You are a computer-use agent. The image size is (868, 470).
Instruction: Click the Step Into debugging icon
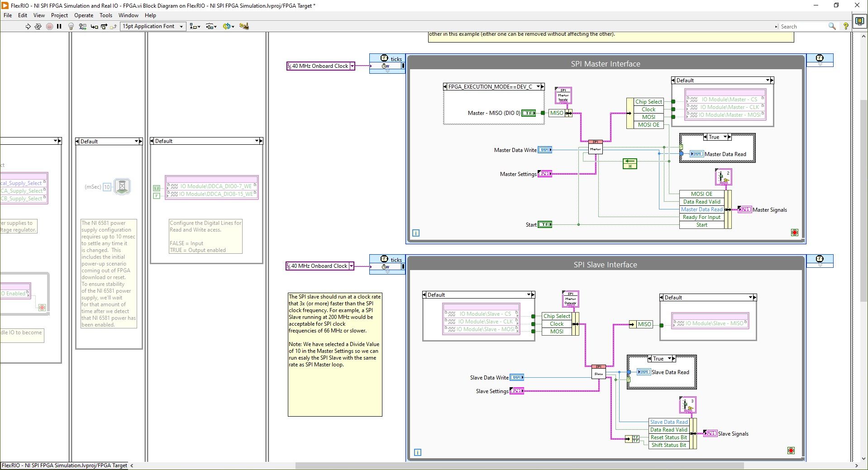(94, 26)
